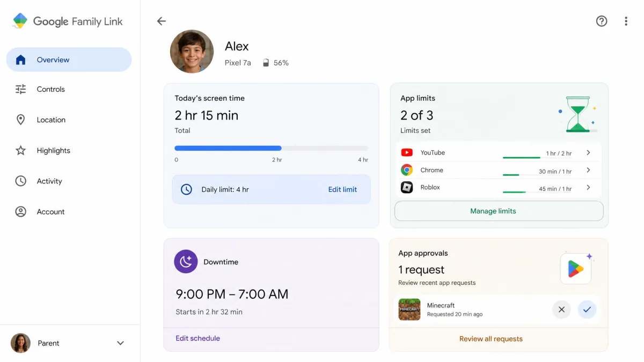The height and width of the screenshot is (362, 644).
Task: Click the "2 hr 15 min" total text
Action: click(207, 115)
